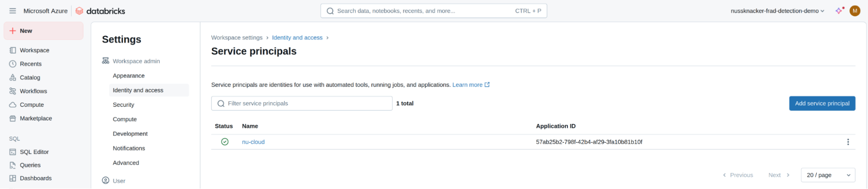Click the Compute cloud icon in the sidebar
This screenshot has height=189, width=868.
coord(13,105)
